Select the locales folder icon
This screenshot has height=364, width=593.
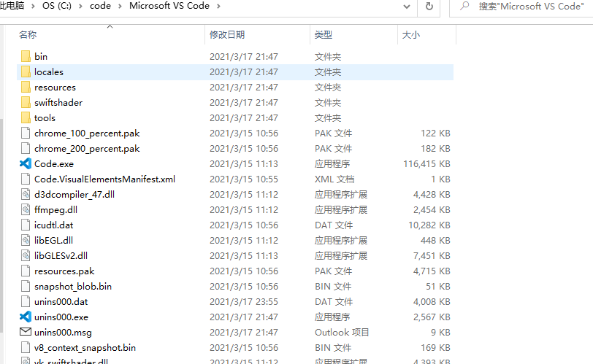(26, 71)
